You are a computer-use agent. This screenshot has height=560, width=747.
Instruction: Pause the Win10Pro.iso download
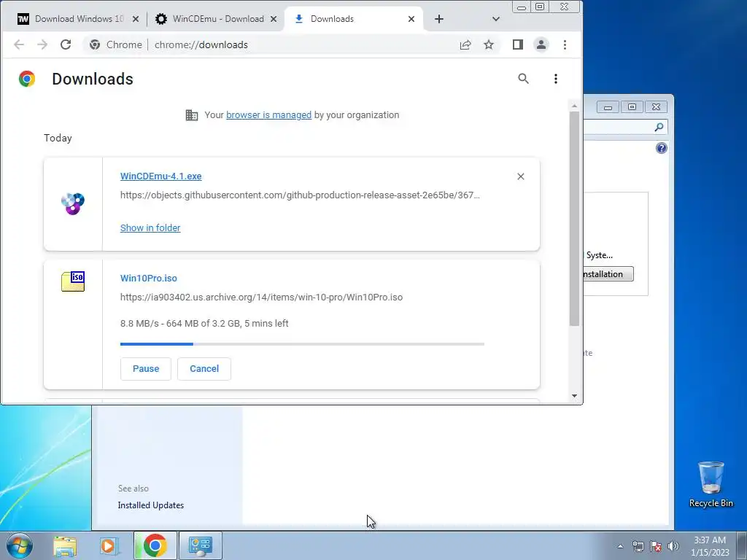[146, 369]
